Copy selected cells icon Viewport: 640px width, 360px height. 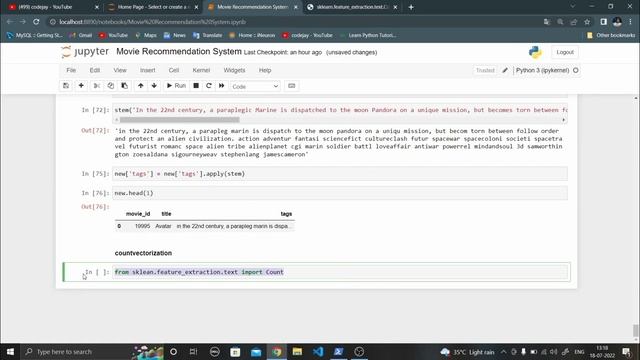[x=111, y=86]
